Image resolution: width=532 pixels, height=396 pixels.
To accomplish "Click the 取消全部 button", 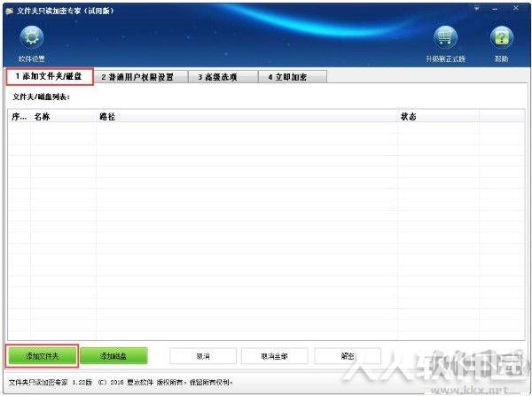I will tap(275, 356).
